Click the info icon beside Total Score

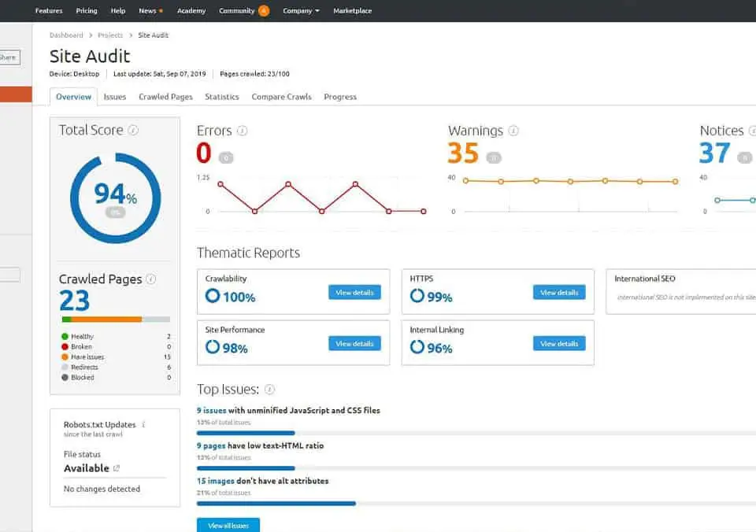pos(134,131)
